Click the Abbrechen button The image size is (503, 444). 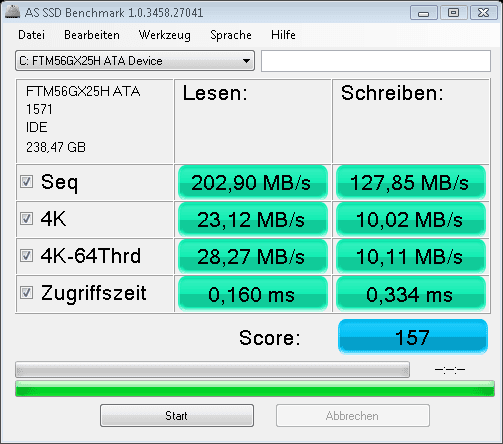click(x=353, y=416)
